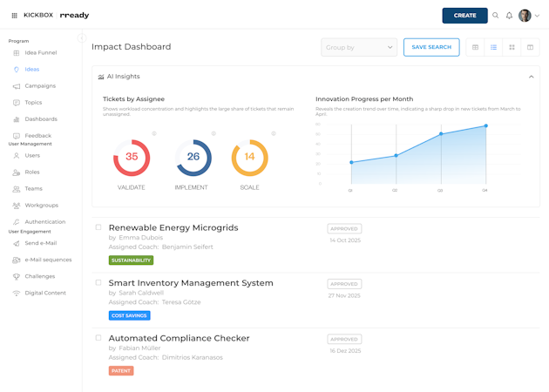Click the Roles icon
The width and height of the screenshot is (549, 392).
[16, 172]
